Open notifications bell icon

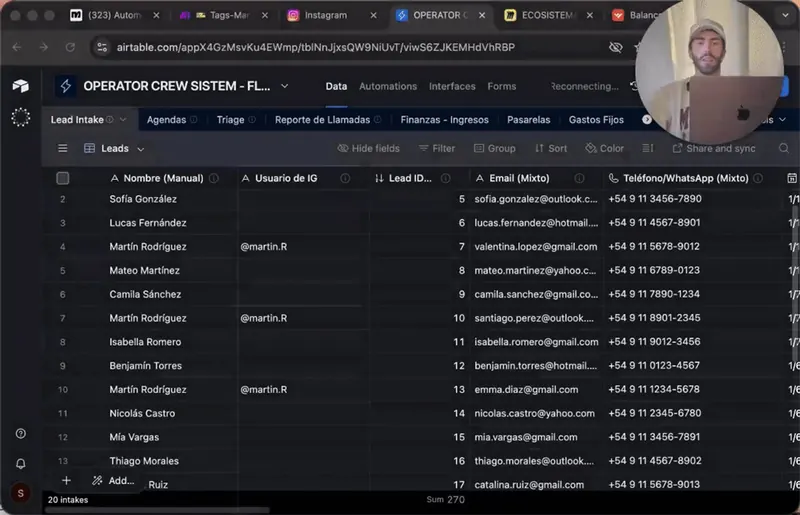tap(20, 463)
